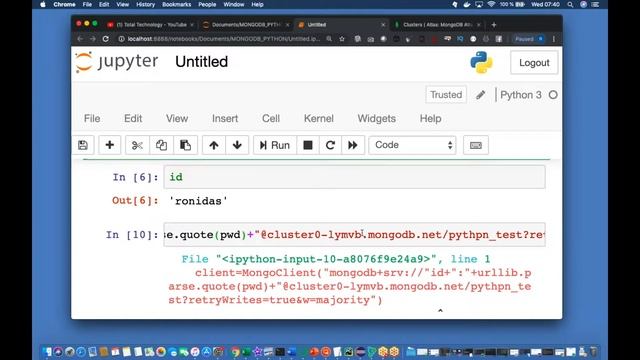Viewport: 640px width, 360px height.
Task: Open the cell type Code dropdown
Action: tap(413, 145)
